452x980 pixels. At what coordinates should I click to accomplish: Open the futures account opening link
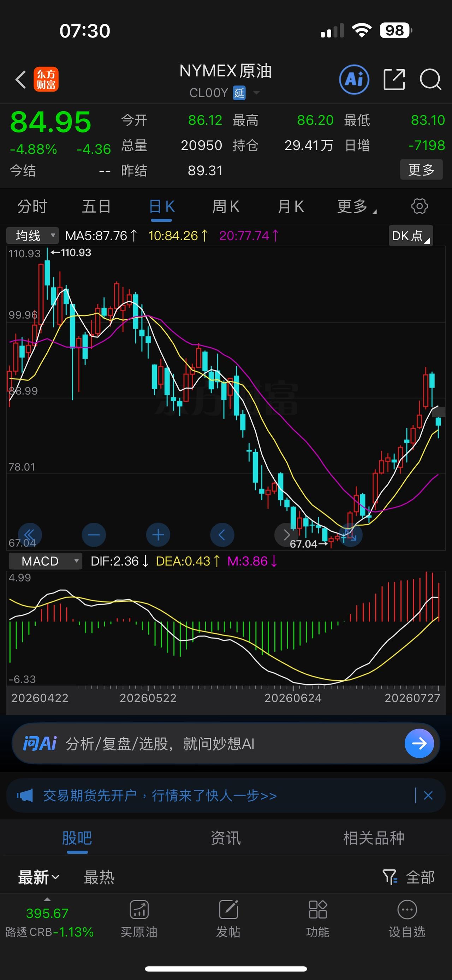pos(160,796)
